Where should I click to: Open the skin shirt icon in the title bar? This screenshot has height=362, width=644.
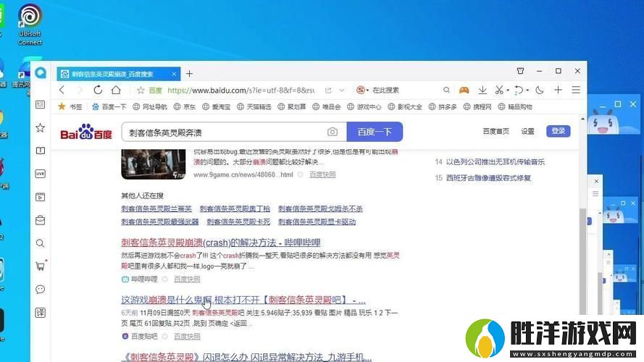[x=520, y=71]
